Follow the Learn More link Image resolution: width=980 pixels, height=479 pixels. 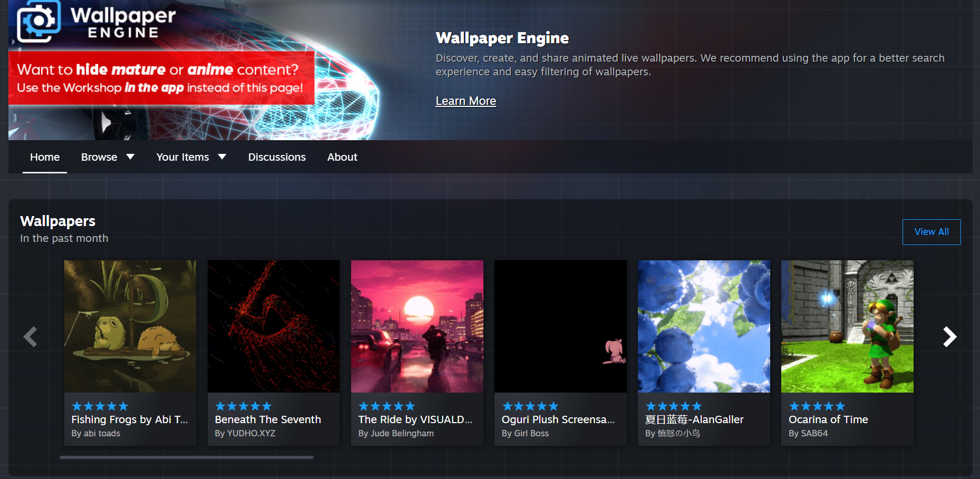(466, 101)
